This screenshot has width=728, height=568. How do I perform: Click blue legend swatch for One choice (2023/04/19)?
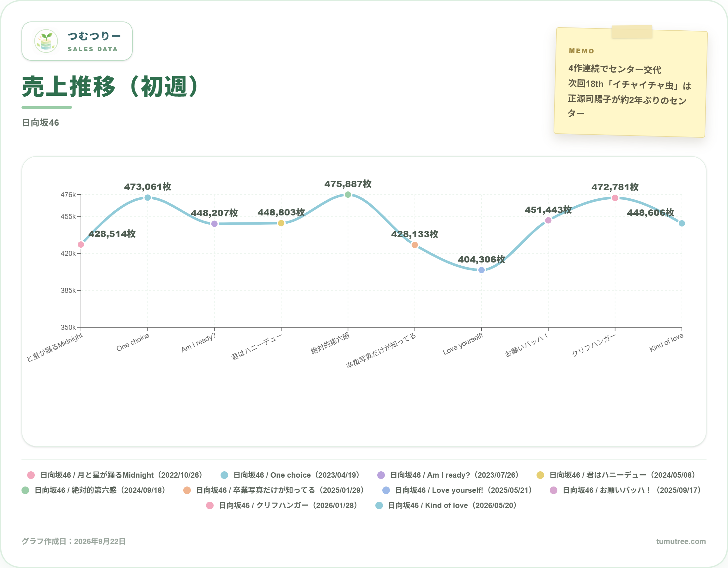pyautogui.click(x=224, y=475)
